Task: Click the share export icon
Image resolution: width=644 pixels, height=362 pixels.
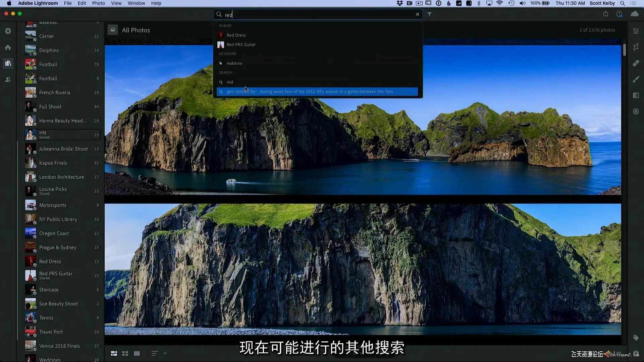Action: point(605,14)
